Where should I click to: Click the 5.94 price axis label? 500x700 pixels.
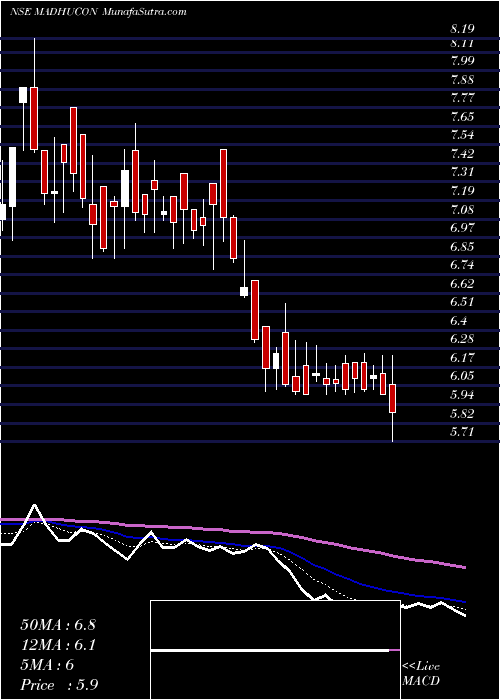462,395
